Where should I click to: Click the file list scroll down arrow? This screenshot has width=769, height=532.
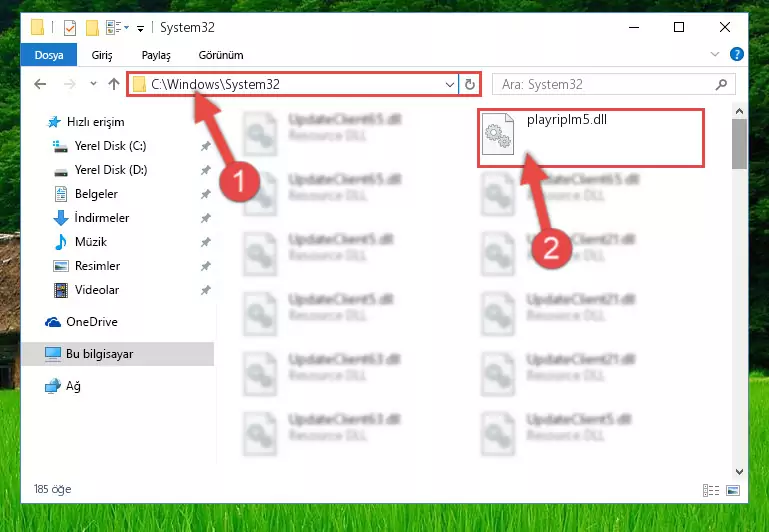(x=739, y=472)
